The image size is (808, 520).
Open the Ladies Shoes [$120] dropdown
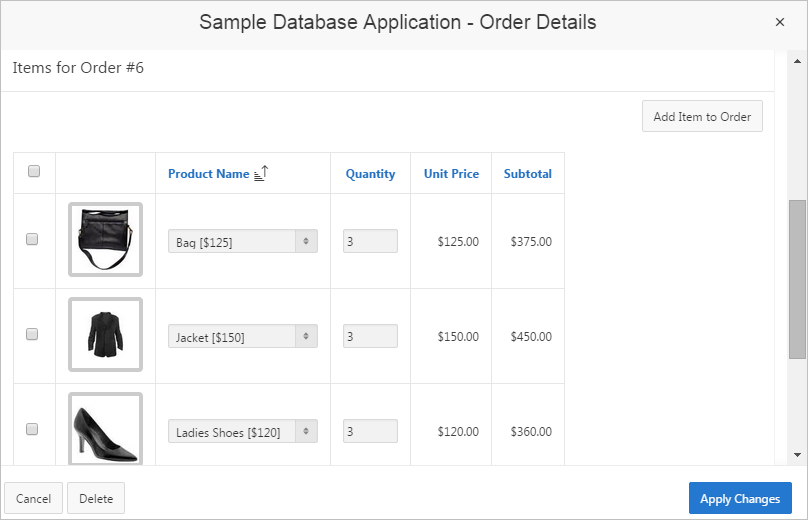coord(242,432)
